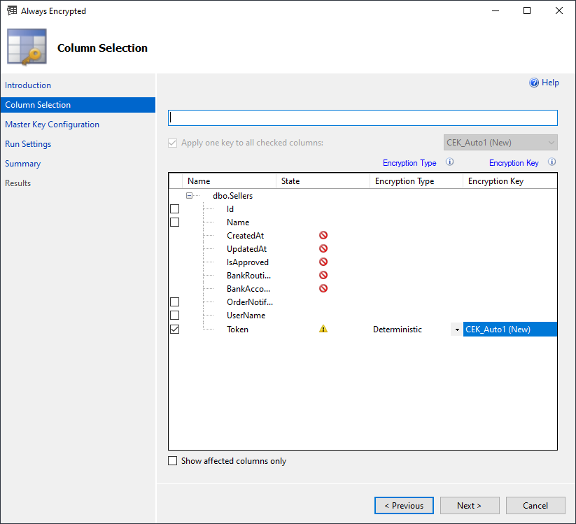Click the Help question mark icon
Screen dimensions: 576x524
[534, 83]
